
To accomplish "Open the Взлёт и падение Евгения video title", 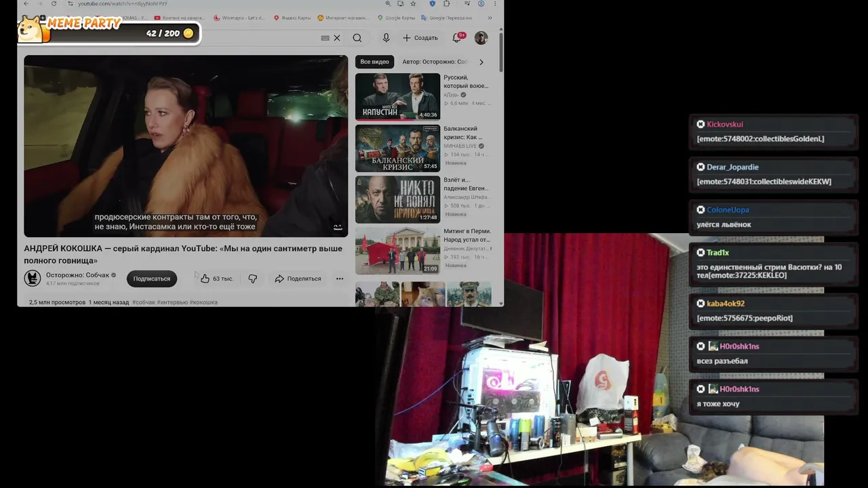I will pyautogui.click(x=466, y=184).
